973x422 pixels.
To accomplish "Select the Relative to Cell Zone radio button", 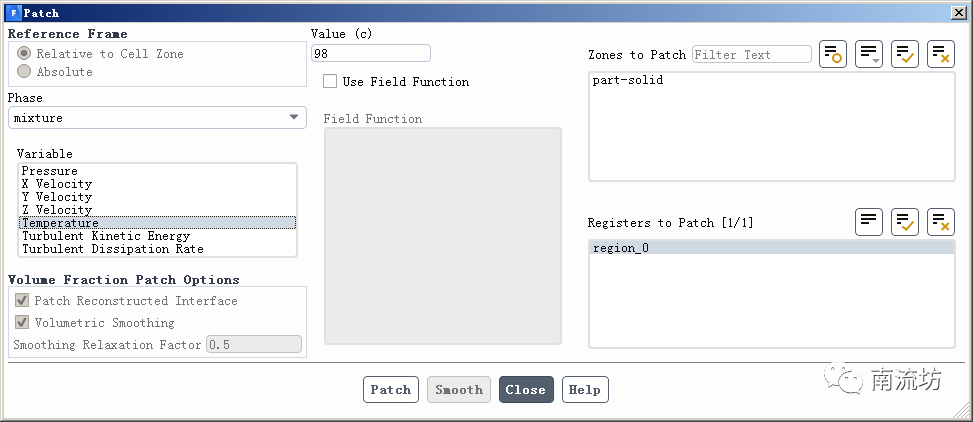I will [24, 53].
